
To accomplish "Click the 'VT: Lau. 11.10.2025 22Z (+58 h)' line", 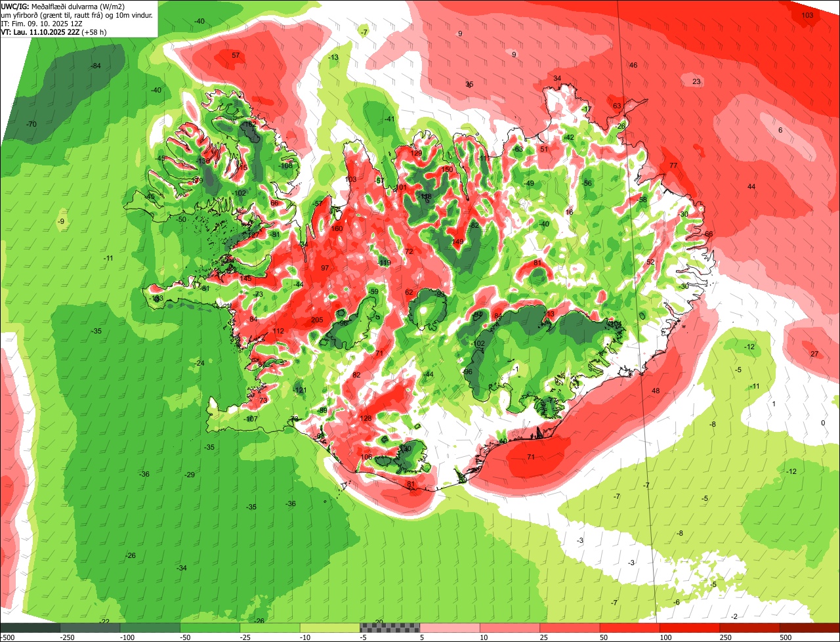I will (54, 32).
